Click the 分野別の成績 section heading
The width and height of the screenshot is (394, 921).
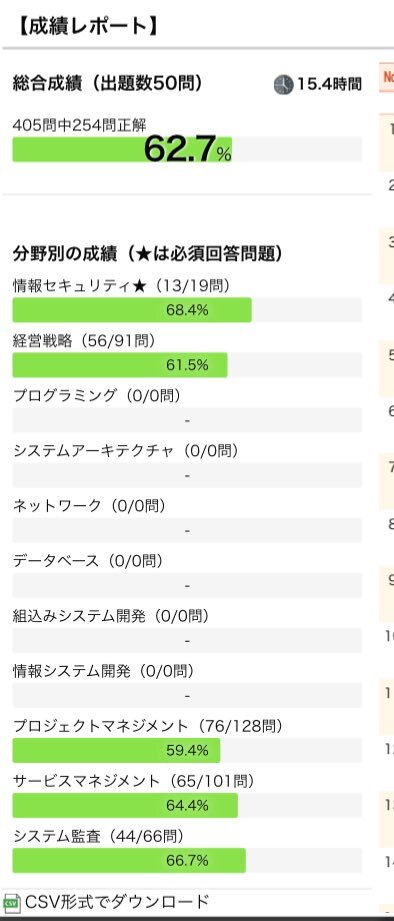click(148, 254)
